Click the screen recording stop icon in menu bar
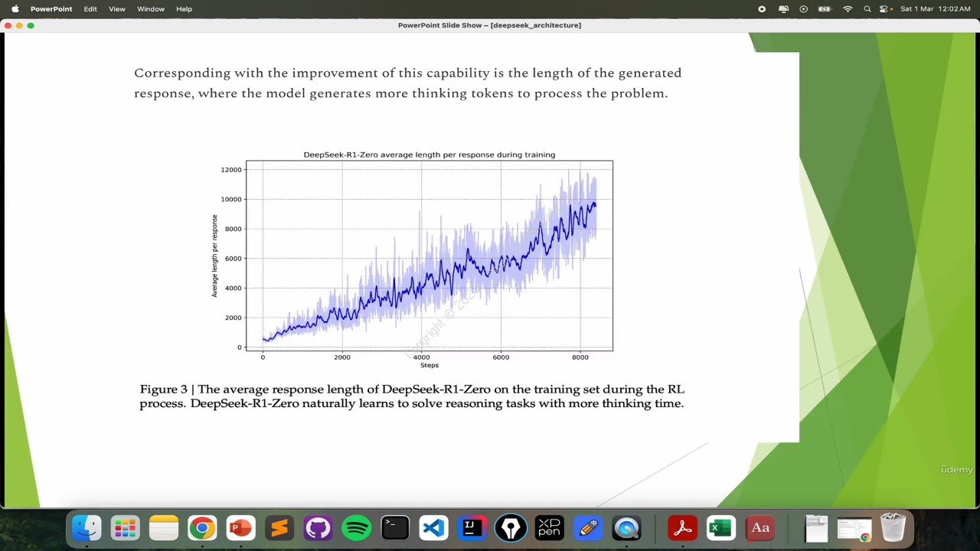 coord(762,9)
